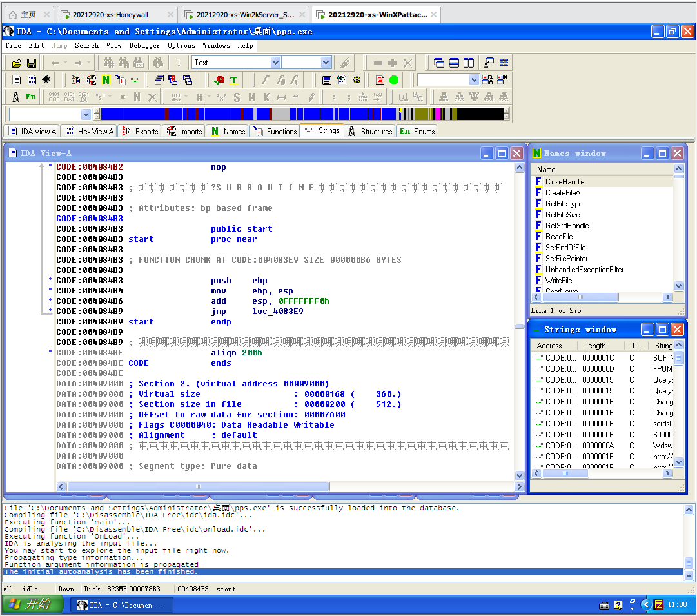Click the open windows stack toolbar icon
Screen dimensions: 697x616
(158, 80)
